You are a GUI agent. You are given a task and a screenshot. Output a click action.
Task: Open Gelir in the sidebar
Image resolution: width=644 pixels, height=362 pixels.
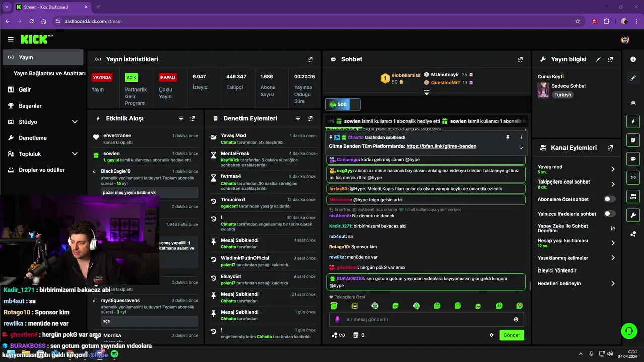coord(43,89)
